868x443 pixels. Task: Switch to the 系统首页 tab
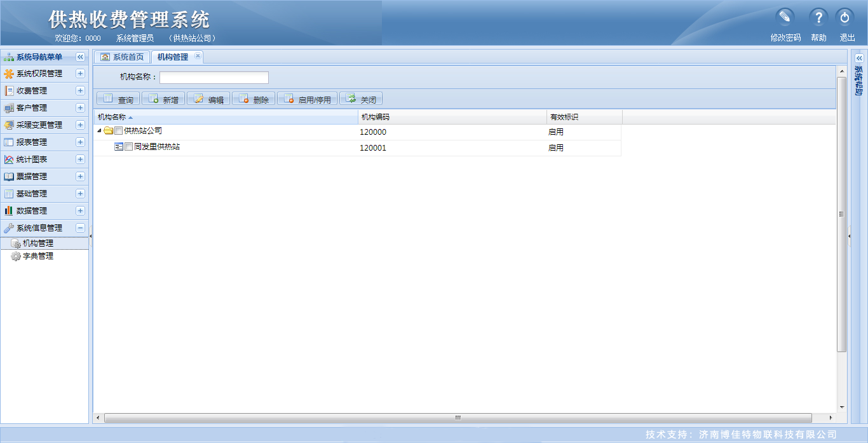tap(123, 57)
